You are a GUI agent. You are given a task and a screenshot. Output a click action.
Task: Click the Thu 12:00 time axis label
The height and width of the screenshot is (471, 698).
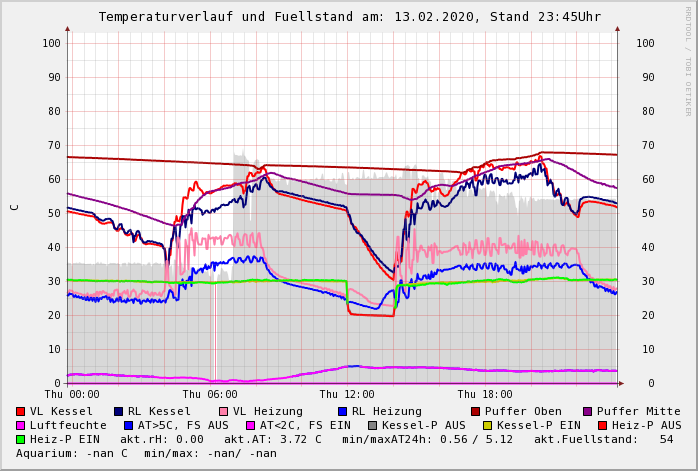tap(346, 395)
